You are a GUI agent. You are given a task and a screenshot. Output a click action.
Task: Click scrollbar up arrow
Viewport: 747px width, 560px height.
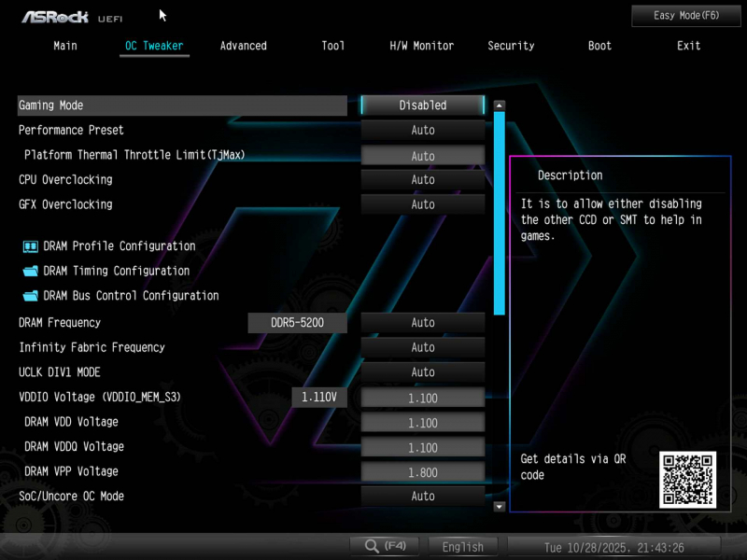pos(499,106)
